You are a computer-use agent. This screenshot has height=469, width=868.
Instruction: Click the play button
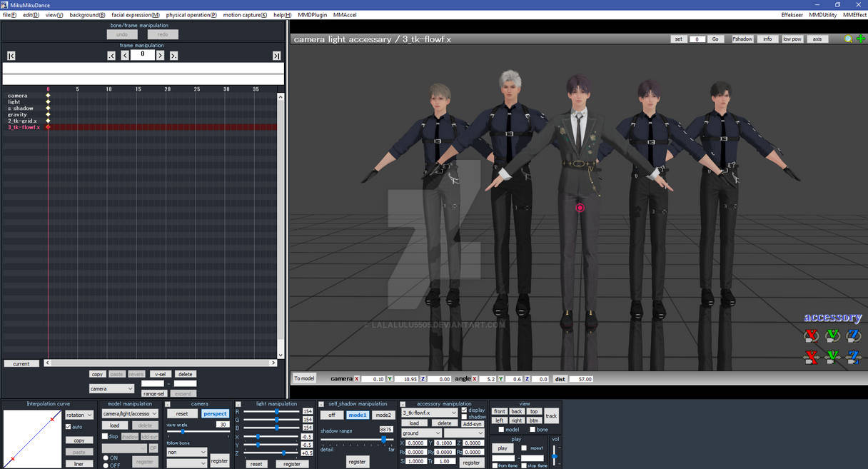[x=503, y=448]
